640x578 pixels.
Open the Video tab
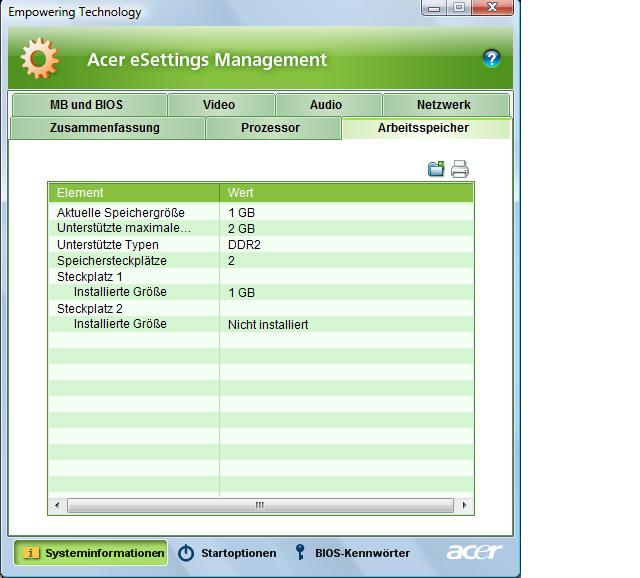[x=221, y=104]
